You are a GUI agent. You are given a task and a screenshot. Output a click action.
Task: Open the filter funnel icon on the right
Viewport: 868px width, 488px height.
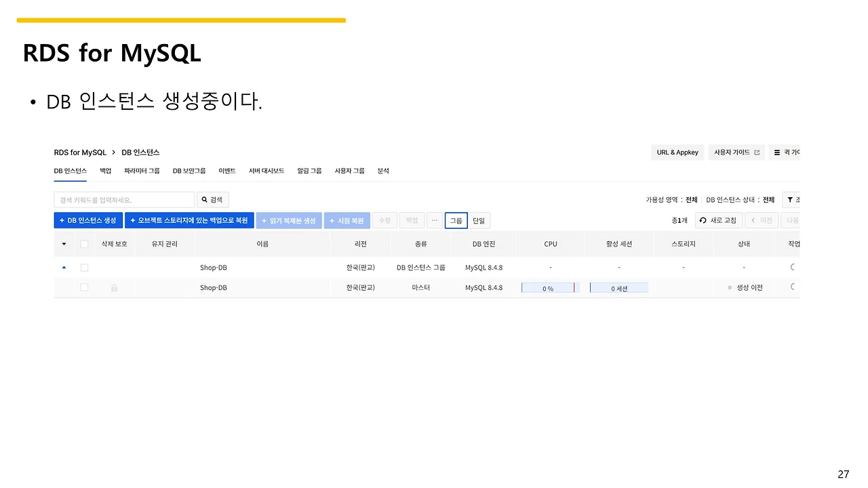pyautogui.click(x=791, y=199)
